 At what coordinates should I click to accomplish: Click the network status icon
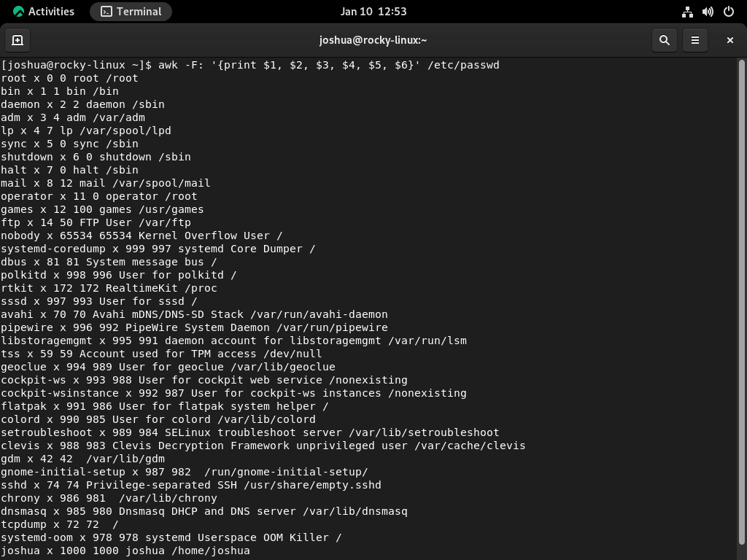(686, 11)
